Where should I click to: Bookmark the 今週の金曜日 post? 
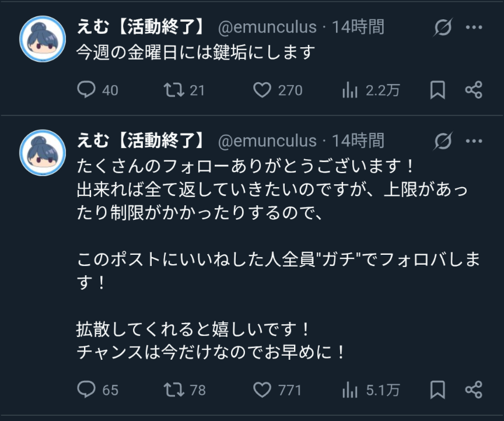437,90
